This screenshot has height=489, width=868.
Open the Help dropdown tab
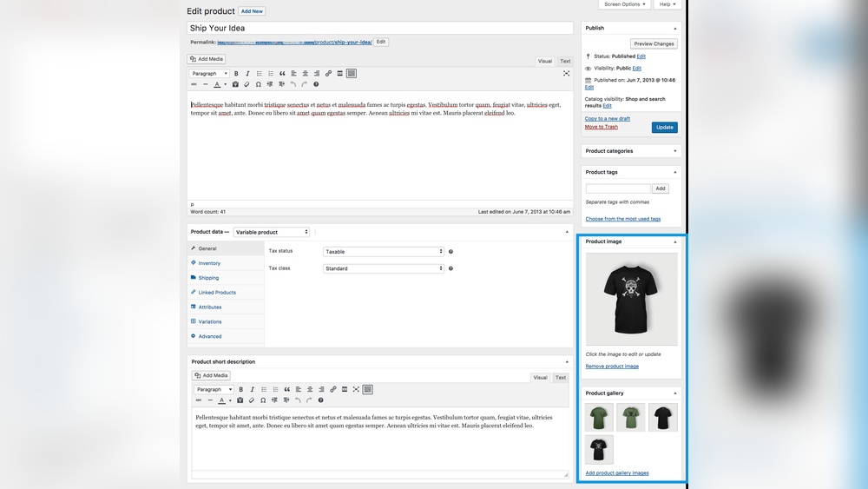667,4
